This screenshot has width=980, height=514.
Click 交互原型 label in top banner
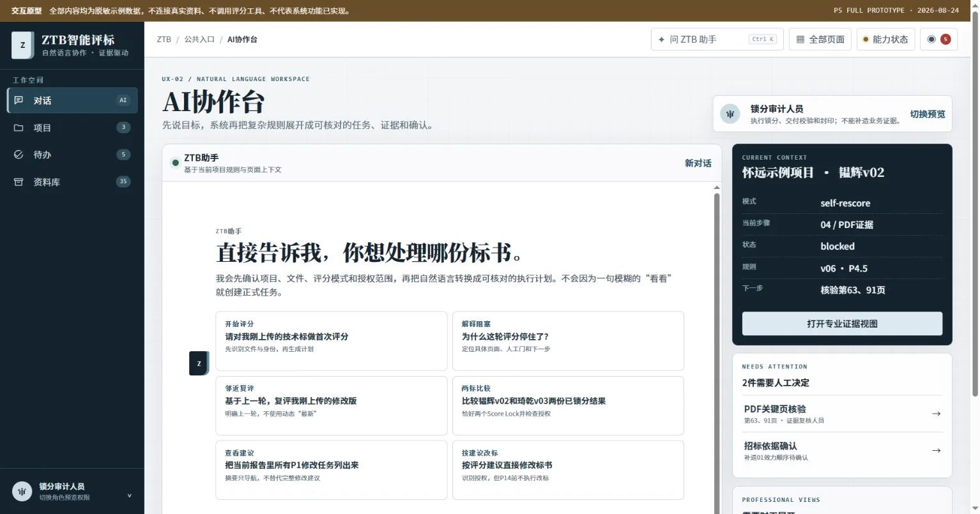pos(26,10)
